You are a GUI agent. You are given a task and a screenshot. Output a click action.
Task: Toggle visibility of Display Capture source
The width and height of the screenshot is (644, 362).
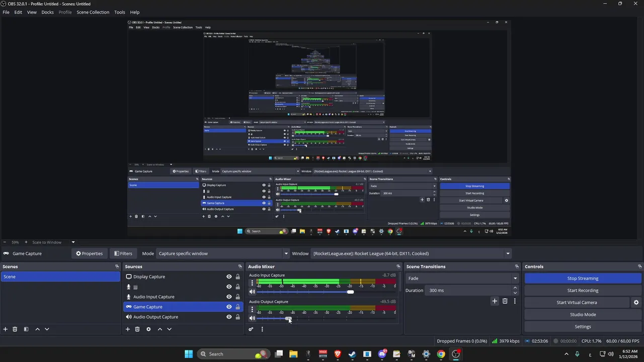pyautogui.click(x=229, y=277)
